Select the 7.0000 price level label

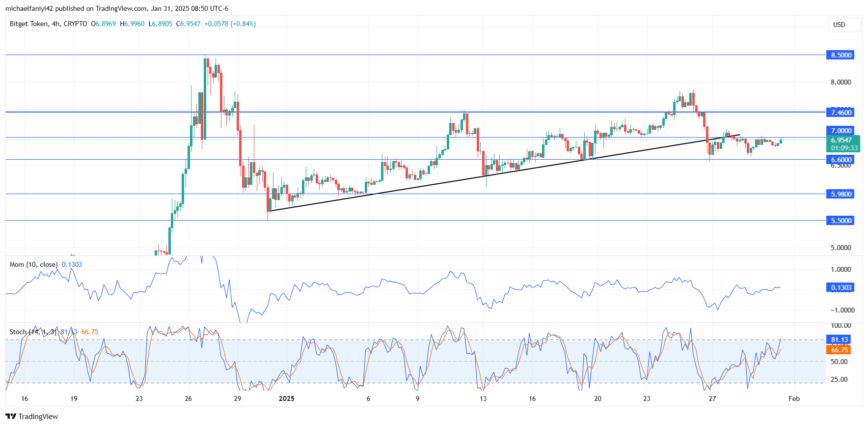point(841,131)
